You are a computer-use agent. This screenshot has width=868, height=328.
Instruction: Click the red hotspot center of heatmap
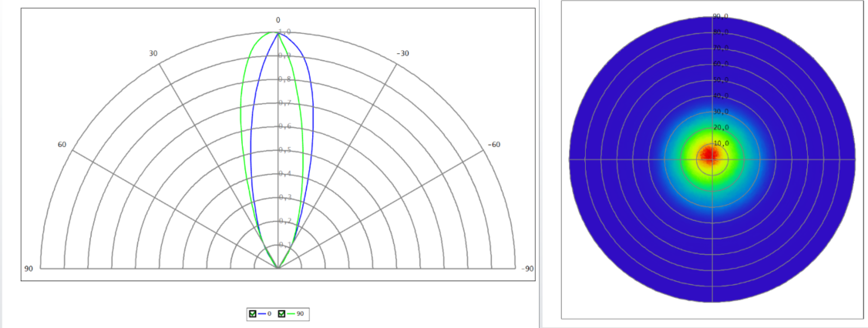(708, 155)
